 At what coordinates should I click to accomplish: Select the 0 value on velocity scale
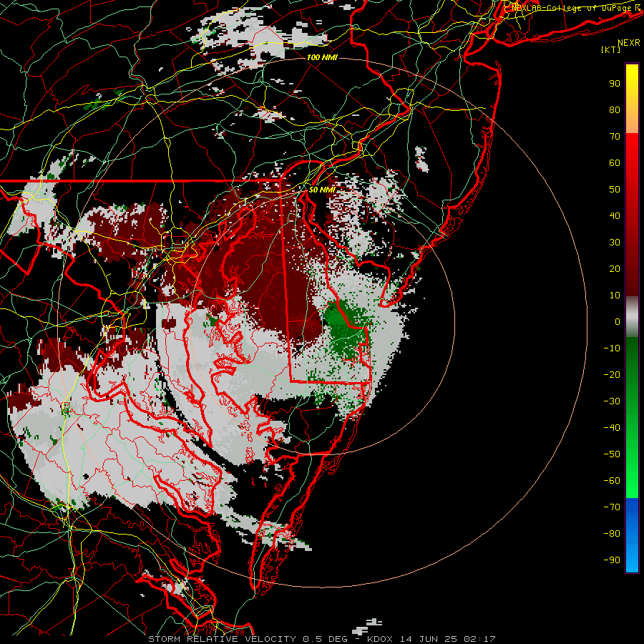tap(618, 322)
